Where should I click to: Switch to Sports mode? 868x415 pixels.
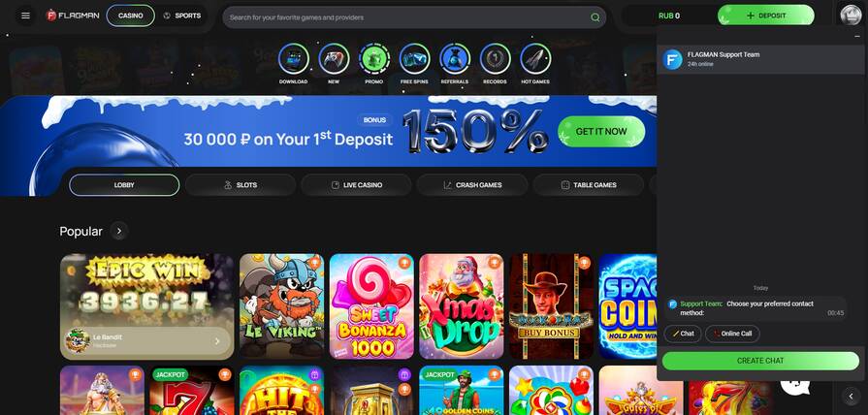[182, 16]
